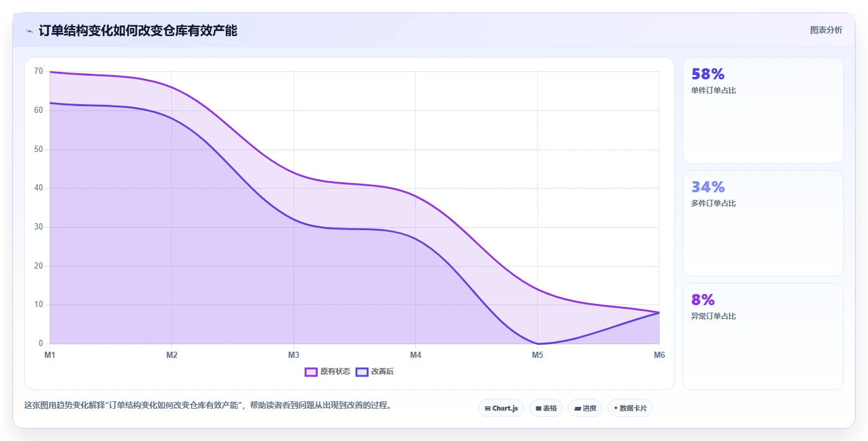Click the 图表分析 label in header
The image size is (868, 441).
click(x=826, y=30)
